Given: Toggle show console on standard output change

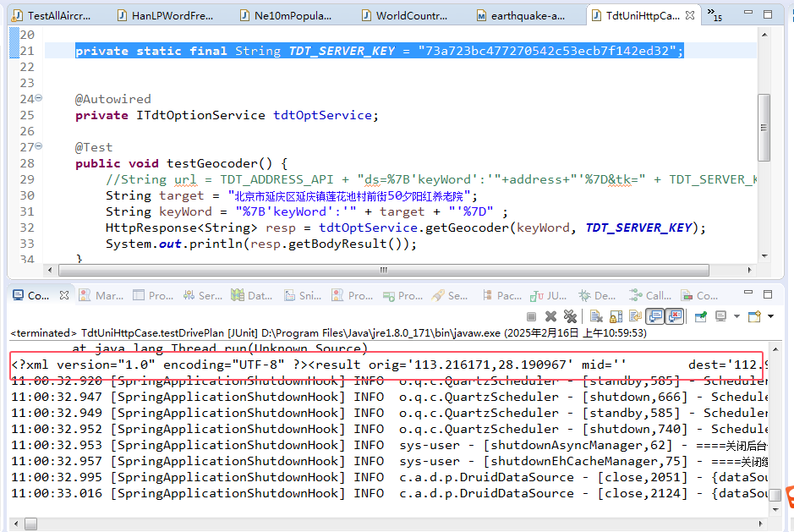Looking at the screenshot, I should [654, 316].
